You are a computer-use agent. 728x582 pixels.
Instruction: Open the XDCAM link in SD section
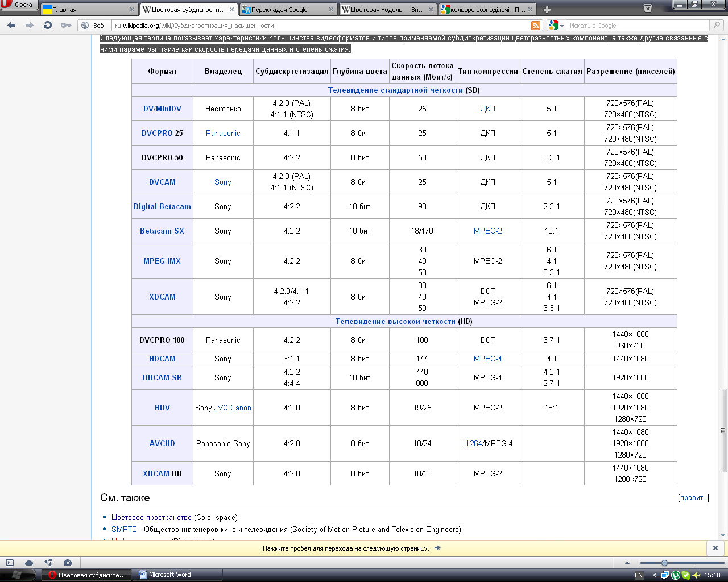[x=162, y=297]
